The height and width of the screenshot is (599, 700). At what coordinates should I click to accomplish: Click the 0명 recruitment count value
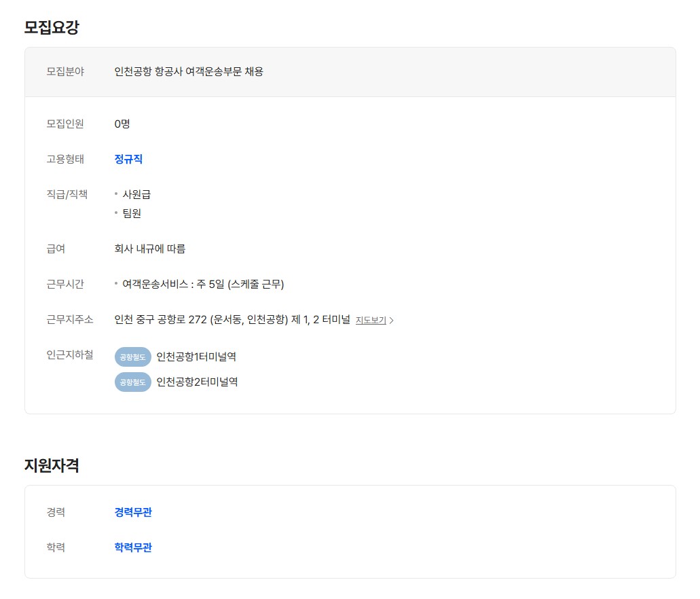coord(122,124)
